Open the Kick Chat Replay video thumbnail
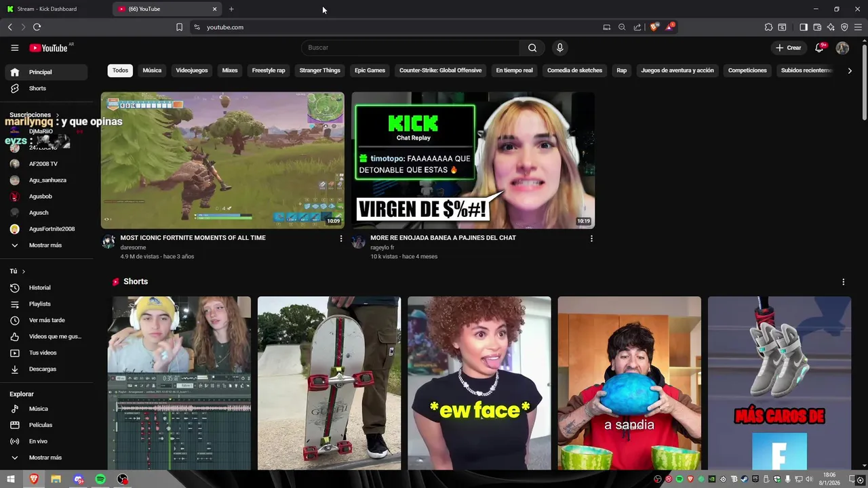The height and width of the screenshot is (488, 868). (x=473, y=161)
